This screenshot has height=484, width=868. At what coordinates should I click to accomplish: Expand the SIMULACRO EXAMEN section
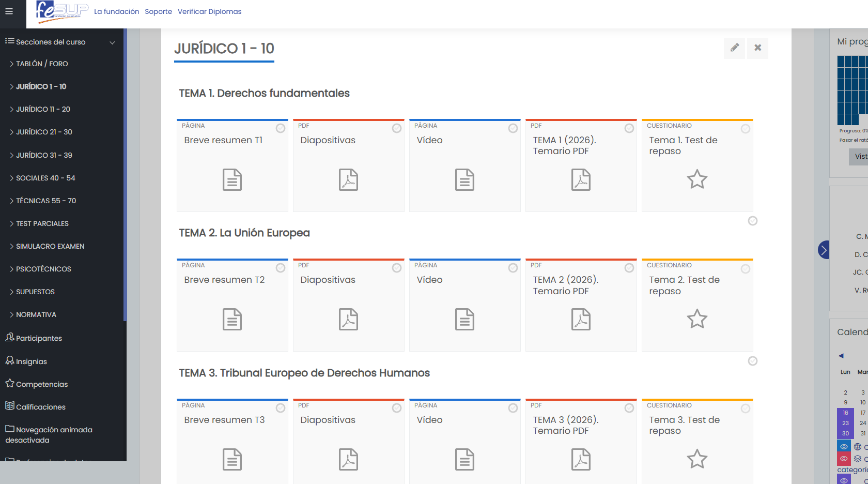[x=50, y=246]
